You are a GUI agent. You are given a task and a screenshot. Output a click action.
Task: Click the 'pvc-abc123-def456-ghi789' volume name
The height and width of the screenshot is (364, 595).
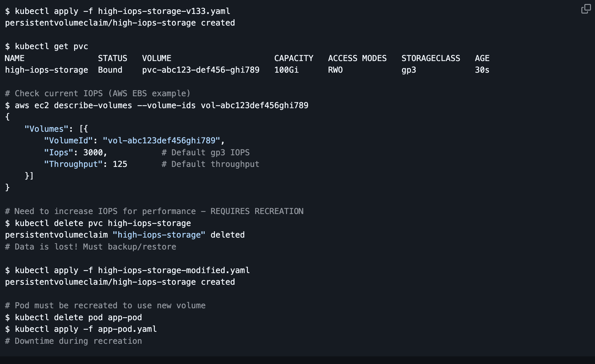201,70
